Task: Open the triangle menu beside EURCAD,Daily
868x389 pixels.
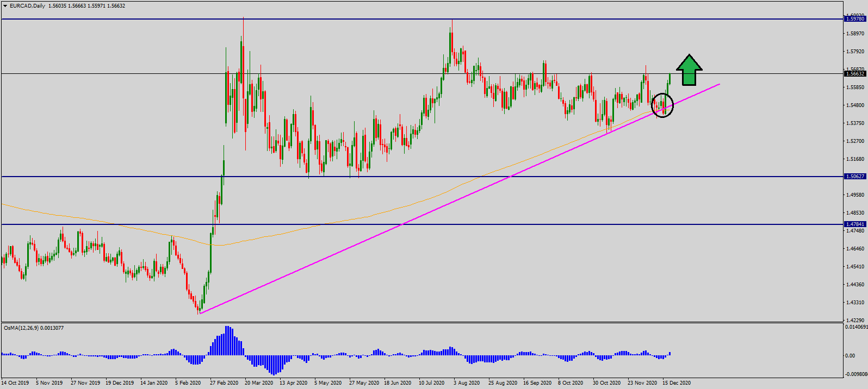Action: [x=5, y=6]
